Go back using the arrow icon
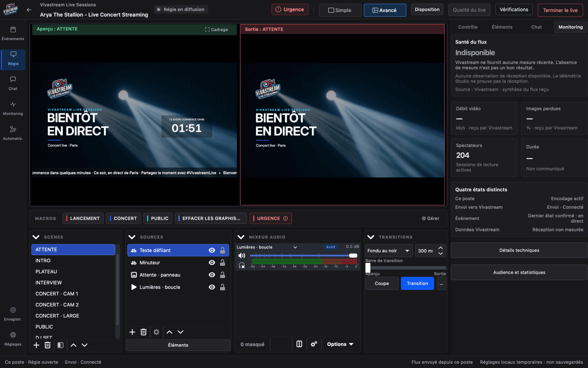The height and width of the screenshot is (368, 588). pos(29,10)
